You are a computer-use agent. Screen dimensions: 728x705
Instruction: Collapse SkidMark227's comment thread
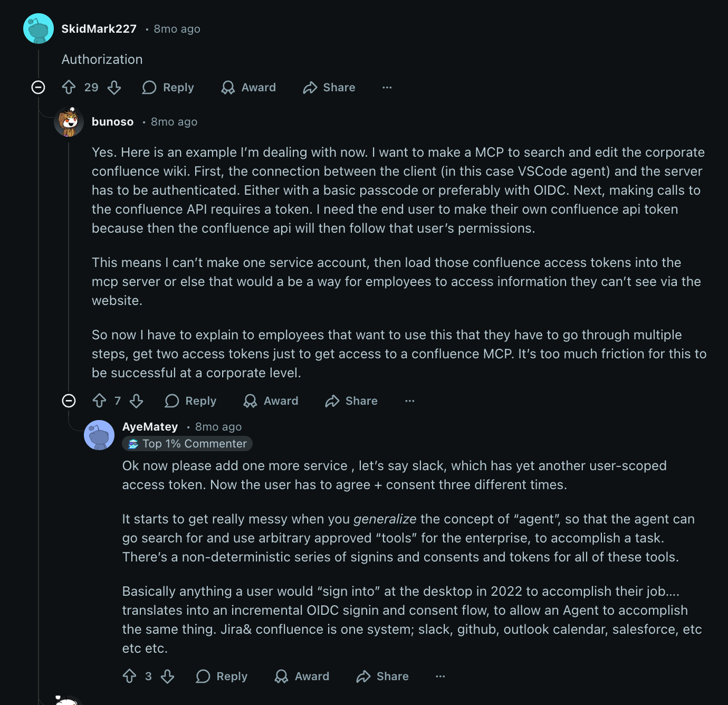37,88
